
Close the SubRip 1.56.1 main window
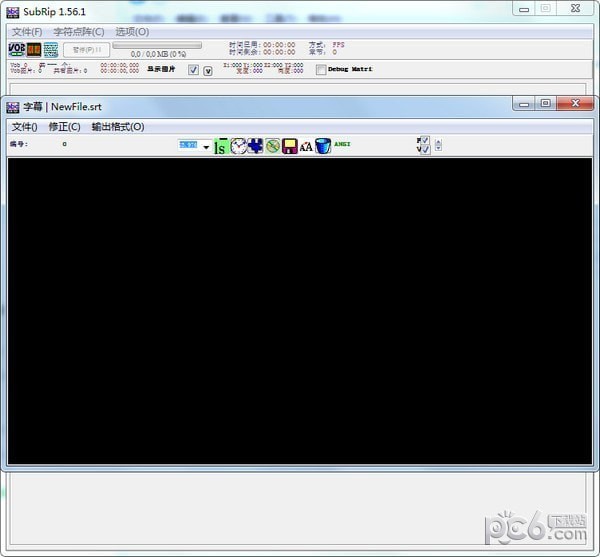click(575, 8)
